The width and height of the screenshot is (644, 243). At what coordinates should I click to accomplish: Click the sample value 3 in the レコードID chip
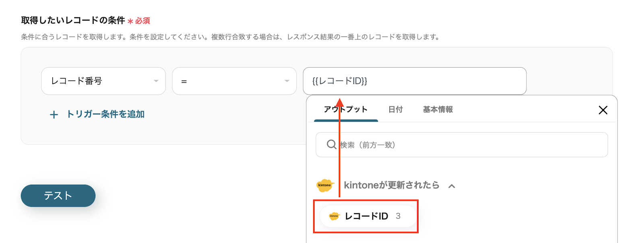tap(398, 216)
